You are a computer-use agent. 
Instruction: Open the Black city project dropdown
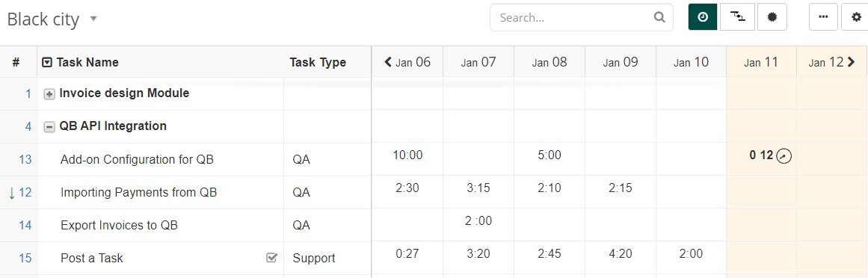pyautogui.click(x=93, y=19)
